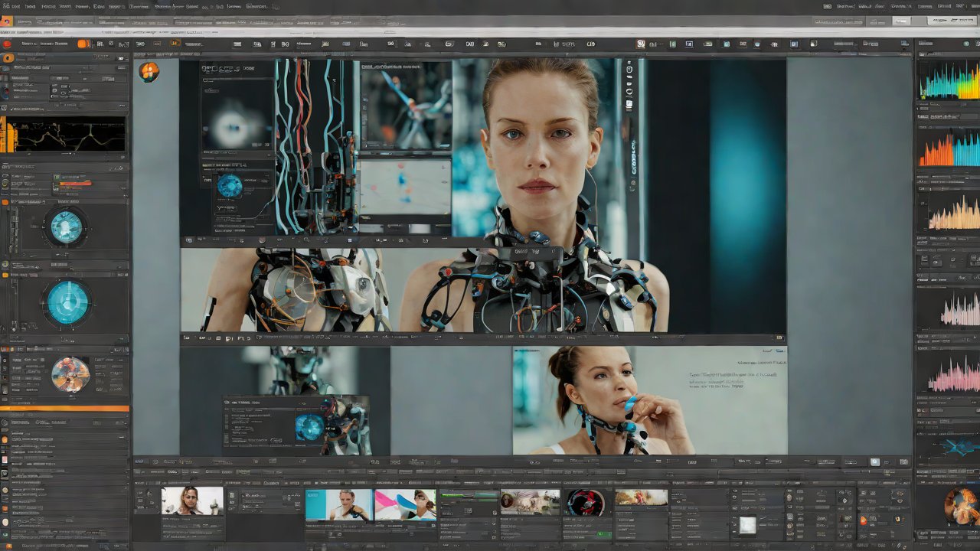Click the circular thumbnail at the right panel's bottom
Screen dimensions: 980x551
(x=962, y=506)
